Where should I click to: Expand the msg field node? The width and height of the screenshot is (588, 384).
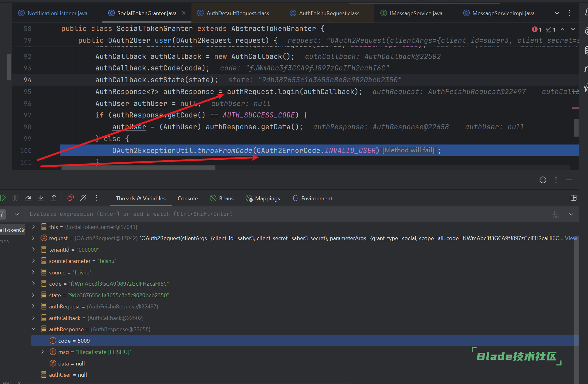click(42, 352)
